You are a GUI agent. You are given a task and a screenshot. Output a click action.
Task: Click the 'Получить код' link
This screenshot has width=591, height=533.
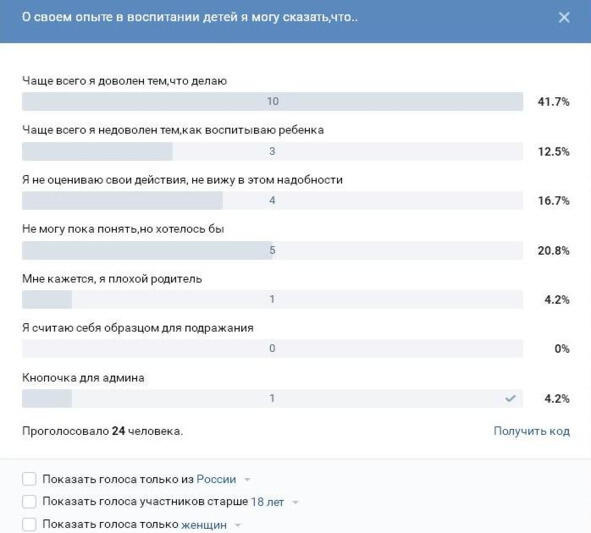[531, 431]
